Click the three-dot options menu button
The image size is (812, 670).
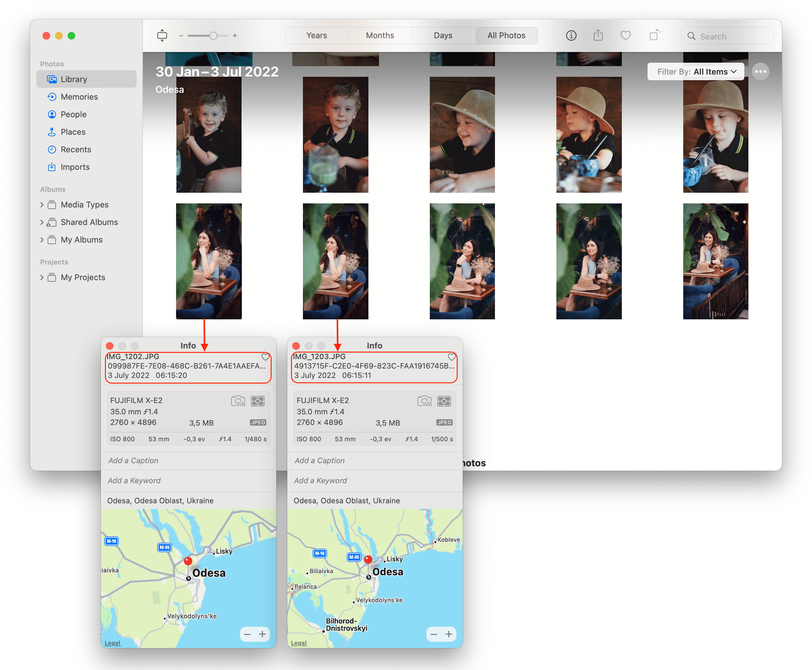(760, 71)
